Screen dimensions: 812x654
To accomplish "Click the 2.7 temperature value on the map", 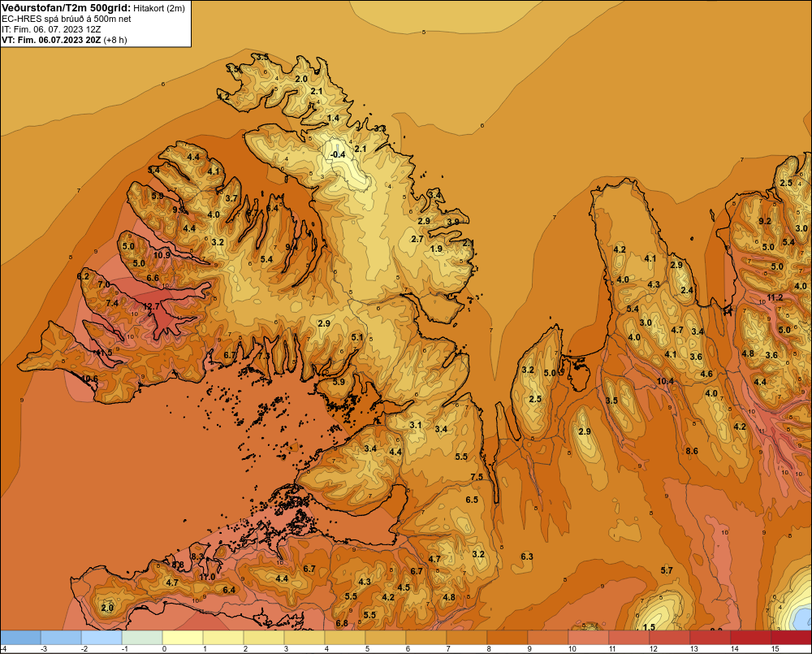I will point(417,239).
